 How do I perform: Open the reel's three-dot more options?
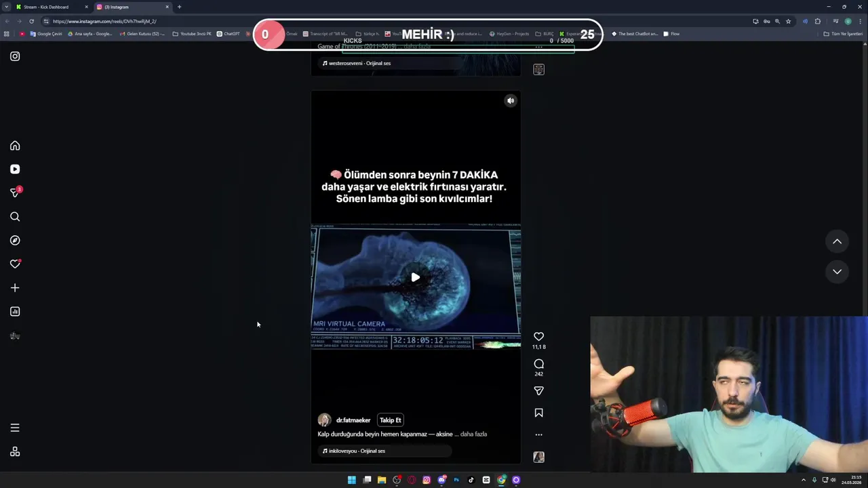[x=538, y=434]
